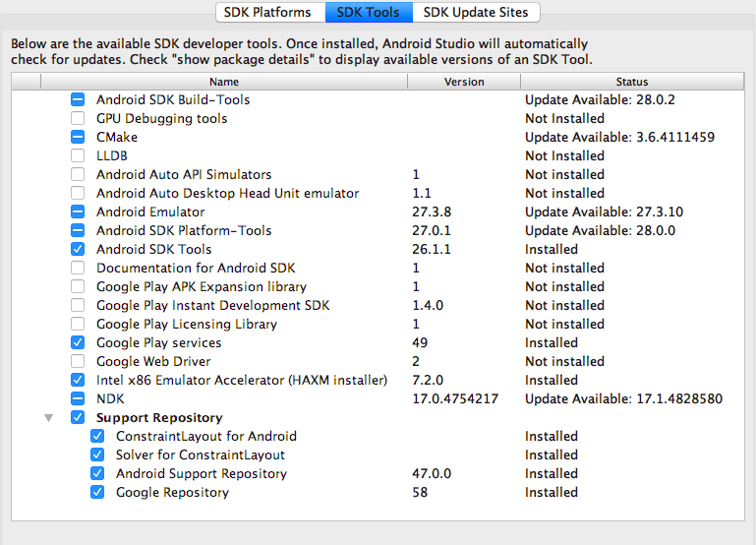Select the 'Google Play services' row name
This screenshot has width=756, height=545.
click(158, 343)
